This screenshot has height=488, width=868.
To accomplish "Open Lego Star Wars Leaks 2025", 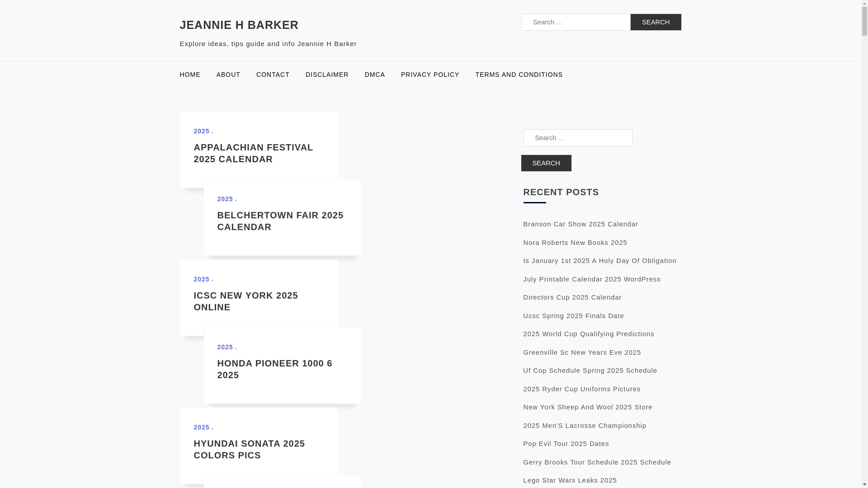I will (x=570, y=480).
